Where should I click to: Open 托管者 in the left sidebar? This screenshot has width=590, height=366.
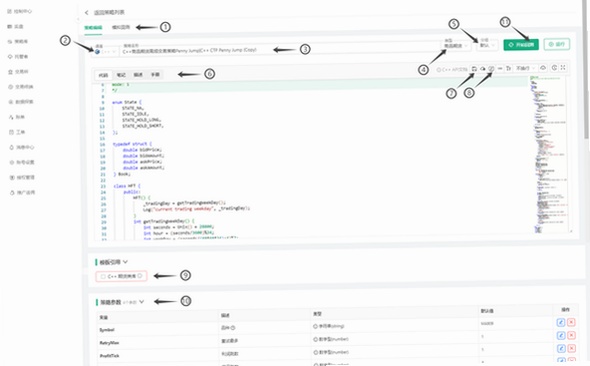[18, 56]
